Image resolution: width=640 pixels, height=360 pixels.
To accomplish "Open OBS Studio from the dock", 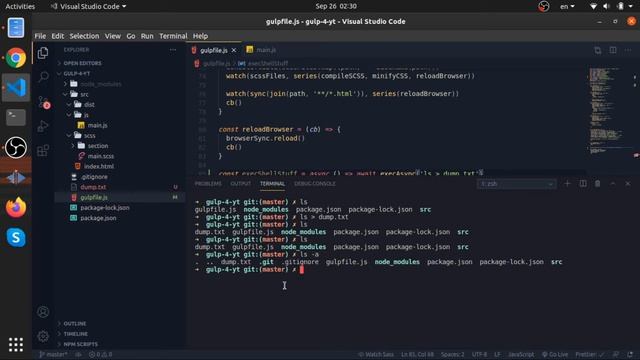I will (x=16, y=147).
